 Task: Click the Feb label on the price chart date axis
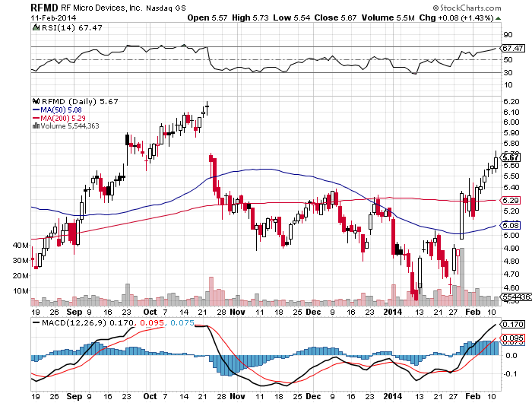[x=473, y=312]
